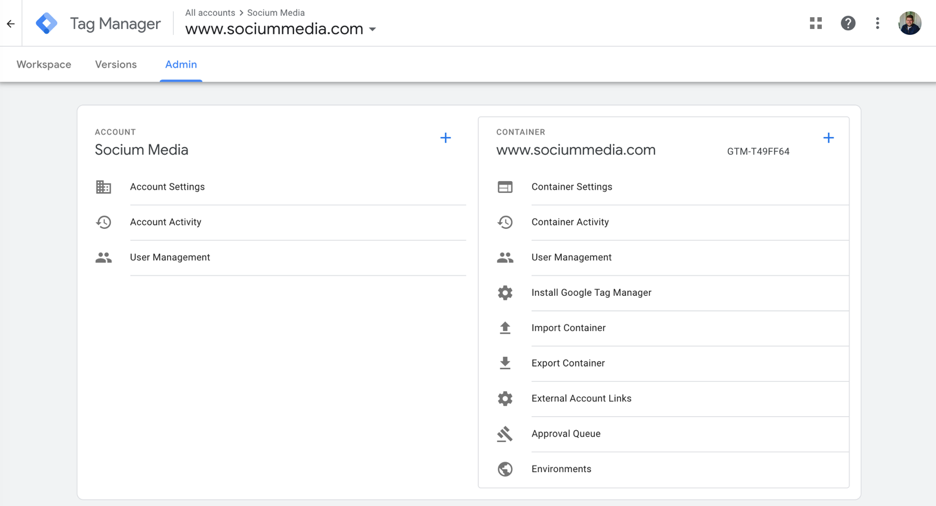936x506 pixels.
Task: Open Export Container option
Action: [568, 363]
